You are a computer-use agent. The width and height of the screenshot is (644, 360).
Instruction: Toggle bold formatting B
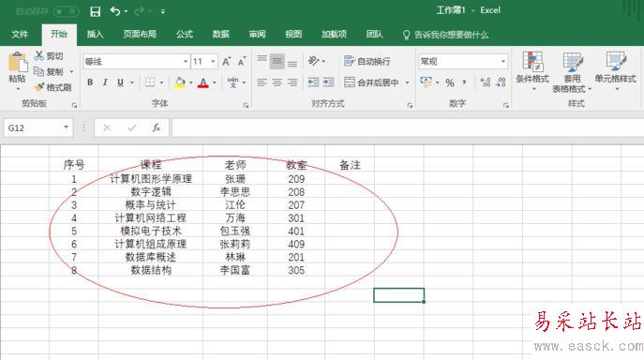[90, 82]
